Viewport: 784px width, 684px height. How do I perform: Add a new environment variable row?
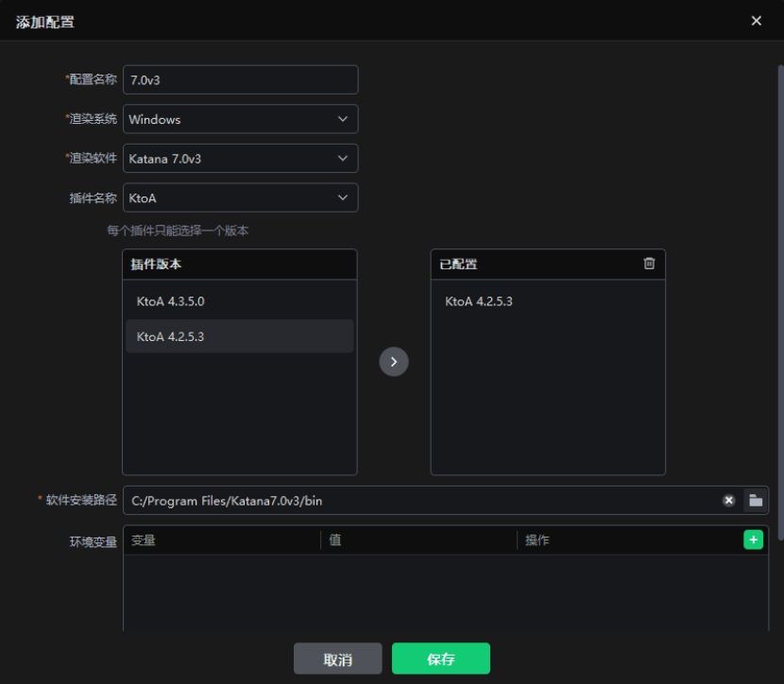pyautogui.click(x=753, y=539)
